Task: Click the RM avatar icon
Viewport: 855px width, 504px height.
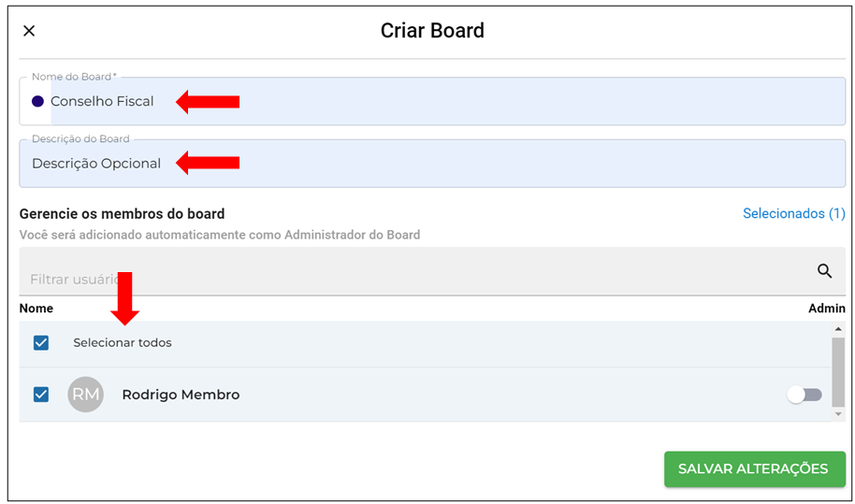Action: [86, 395]
